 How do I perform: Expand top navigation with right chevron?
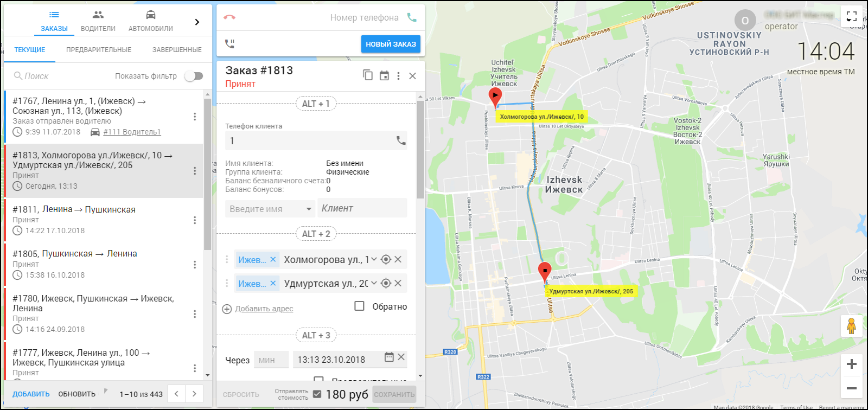[x=197, y=22]
